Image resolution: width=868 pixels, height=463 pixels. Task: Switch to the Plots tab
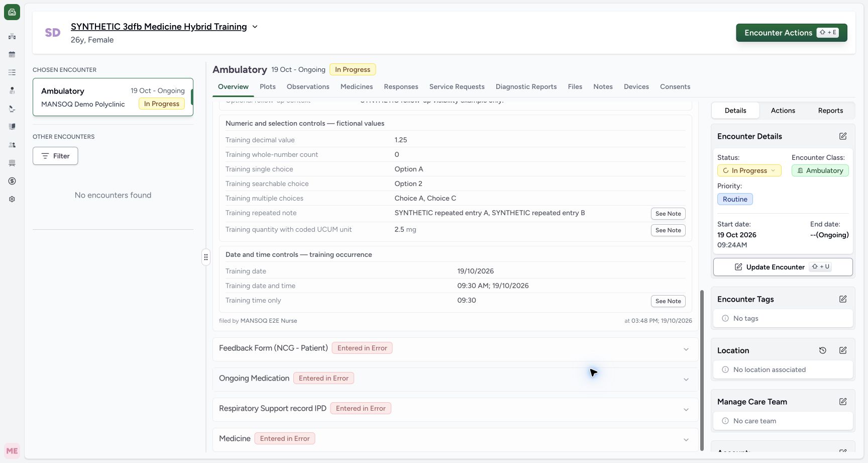pyautogui.click(x=268, y=86)
